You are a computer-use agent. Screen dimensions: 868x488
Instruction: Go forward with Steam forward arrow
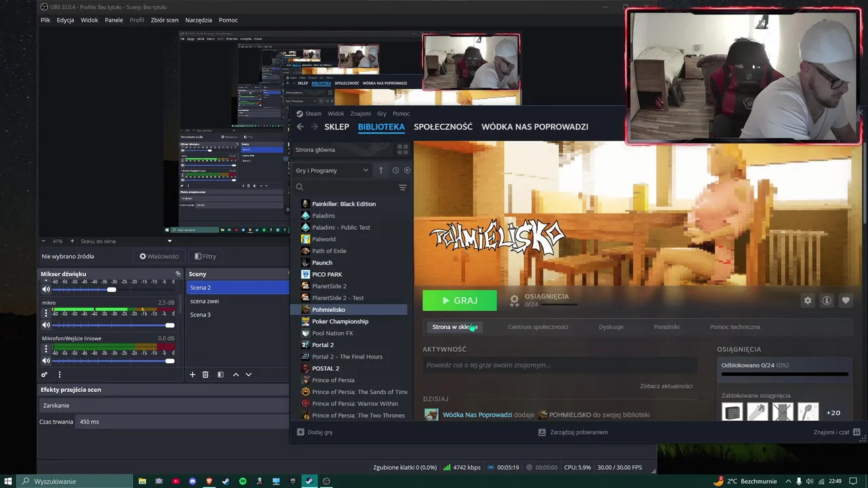(314, 127)
